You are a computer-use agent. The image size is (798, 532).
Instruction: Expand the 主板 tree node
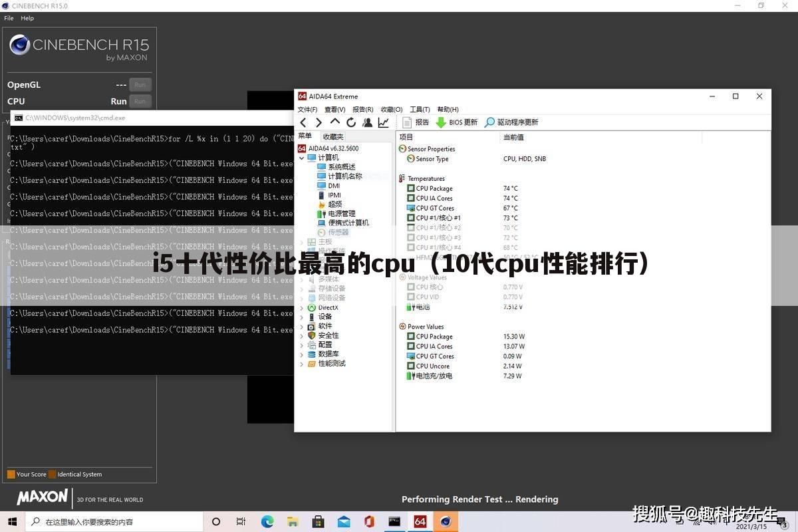pyautogui.click(x=301, y=241)
